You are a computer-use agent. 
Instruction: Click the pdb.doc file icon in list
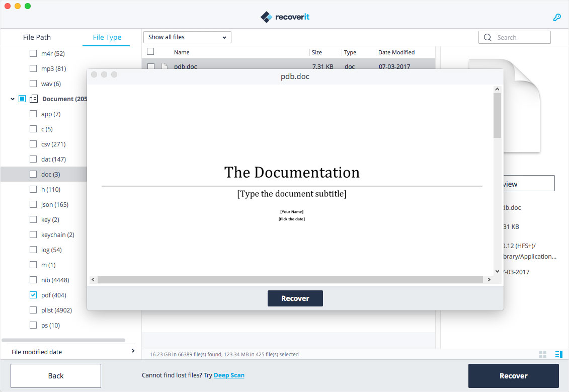[165, 66]
